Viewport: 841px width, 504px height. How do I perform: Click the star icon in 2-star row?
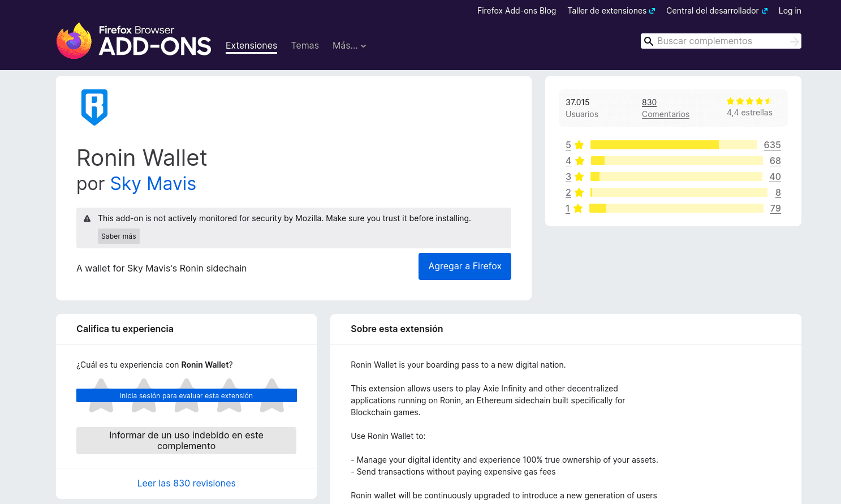(x=579, y=192)
